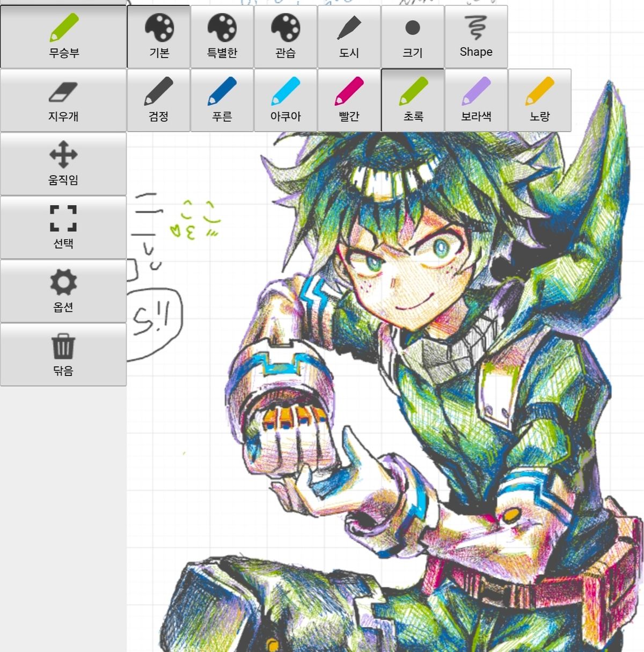Activate the 움직임 move tool
Screen dimensions: 644x652
click(63, 164)
